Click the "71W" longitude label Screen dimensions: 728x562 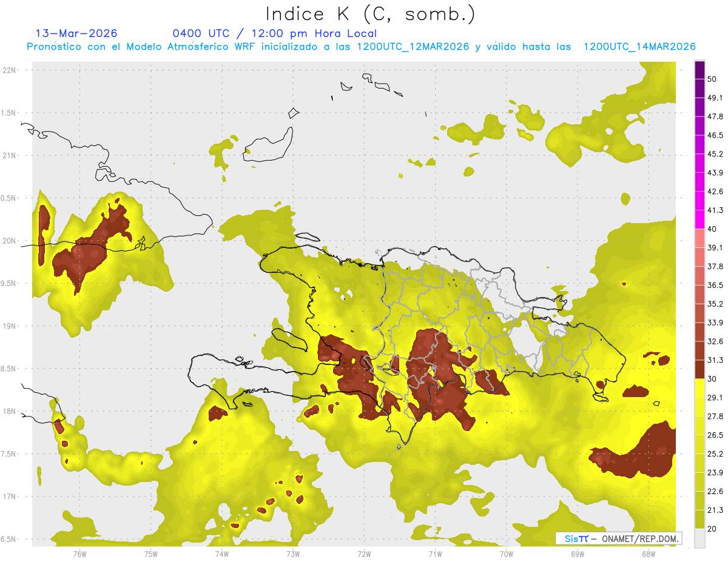pos(435,554)
